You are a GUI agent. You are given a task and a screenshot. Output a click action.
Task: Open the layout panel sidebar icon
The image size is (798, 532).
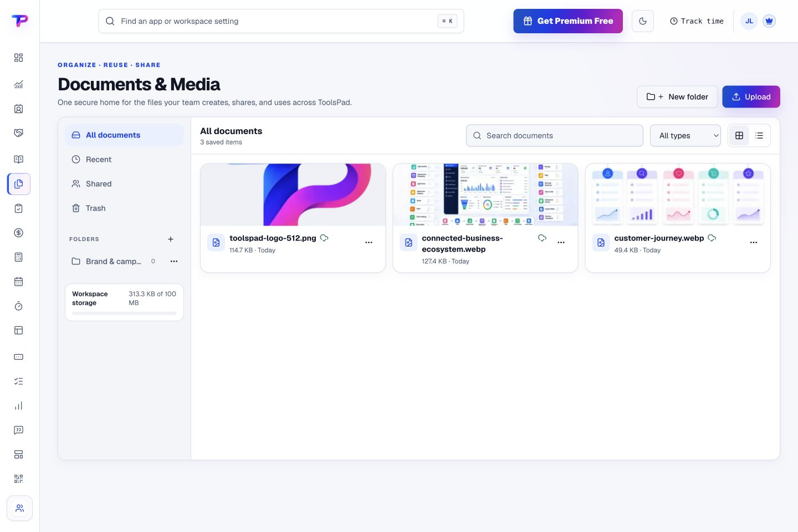18,330
